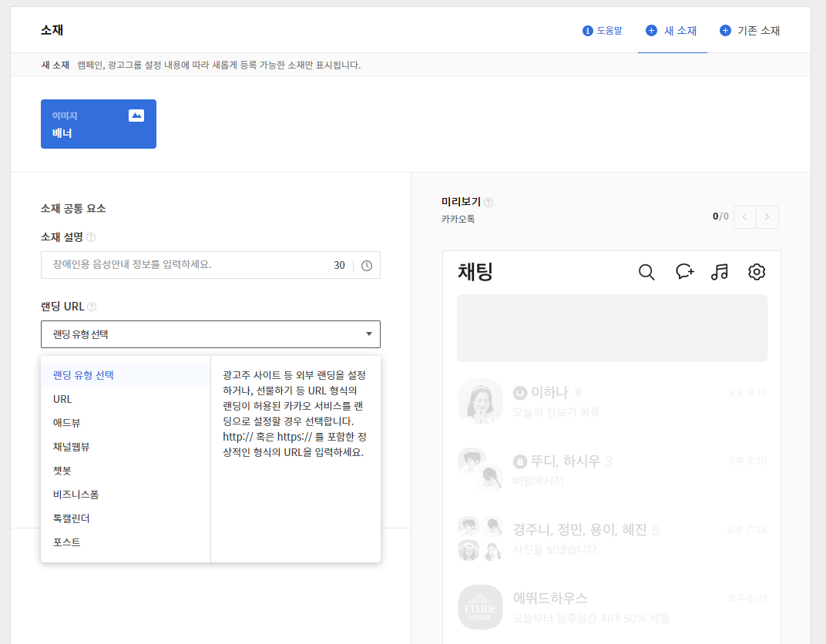
Task: Click the pin icon beside 이하나
Action: (578, 393)
